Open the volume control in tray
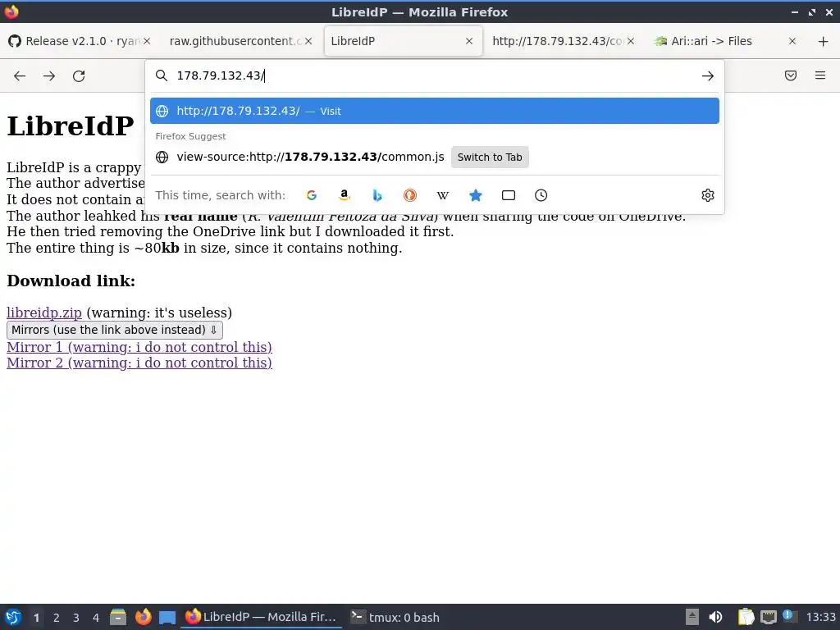The width and height of the screenshot is (840, 630). pyautogui.click(x=715, y=617)
